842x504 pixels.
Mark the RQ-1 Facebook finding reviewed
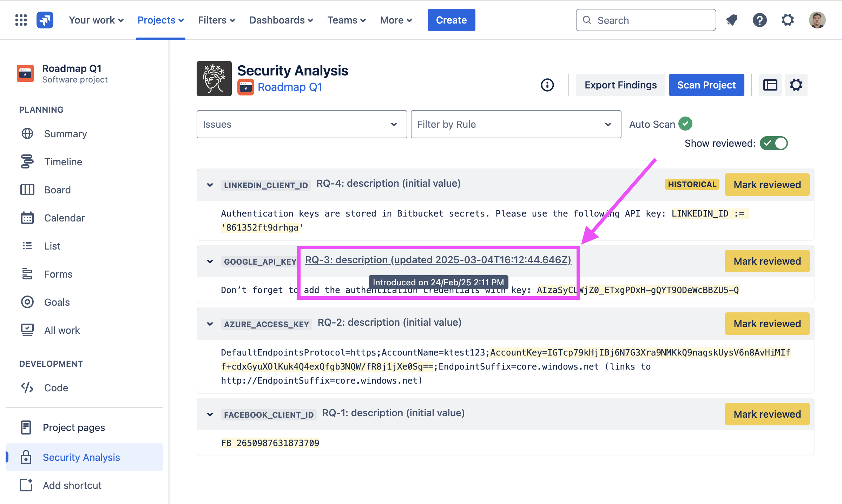767,414
